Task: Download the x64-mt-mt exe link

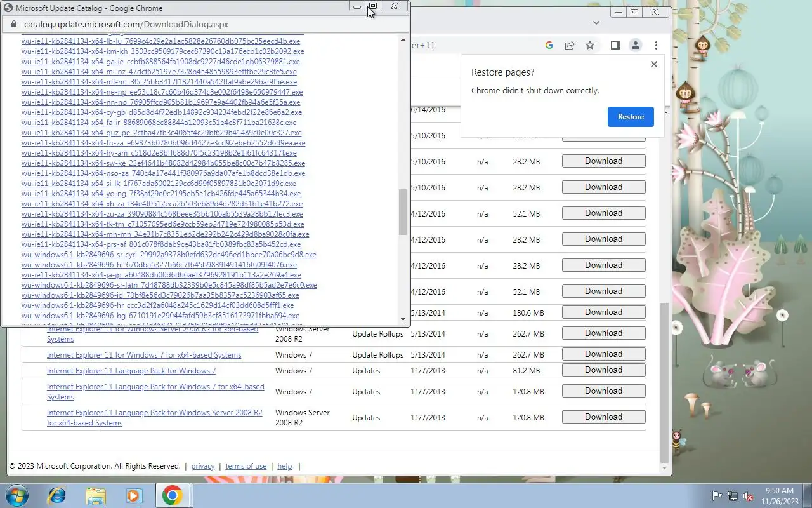Action: pyautogui.click(x=159, y=82)
